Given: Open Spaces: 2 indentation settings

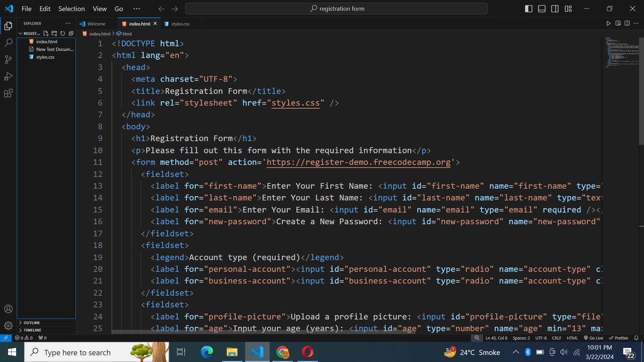Looking at the screenshot, I should pos(521,338).
